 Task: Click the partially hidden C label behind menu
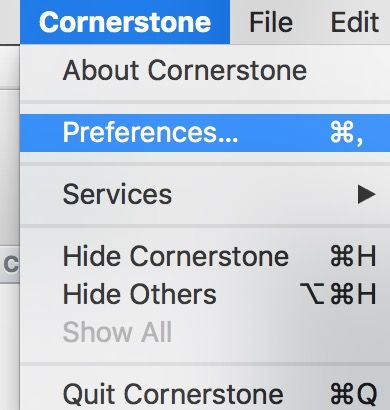click(x=11, y=265)
